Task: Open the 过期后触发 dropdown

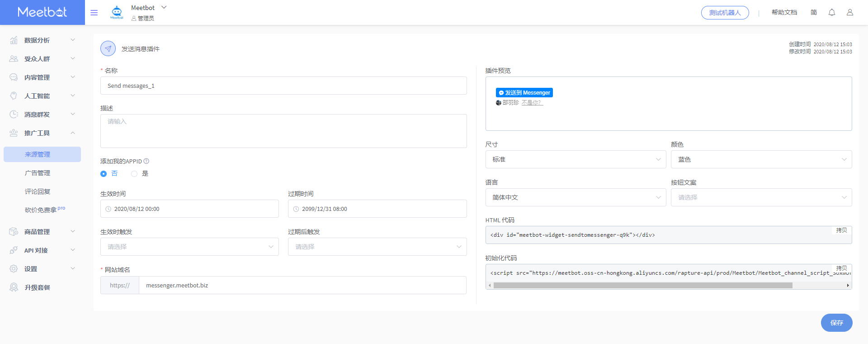Action: 377,247
